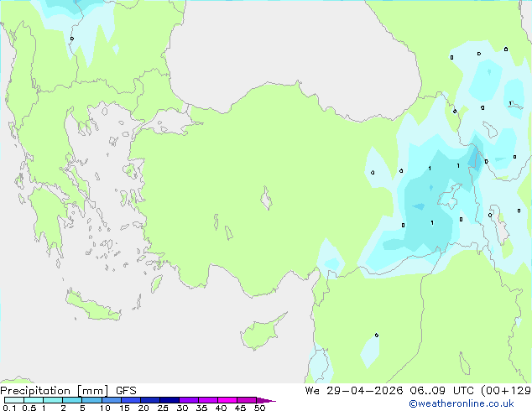The image size is (532, 411).
Task: Pick the 10–15 mm legend color swatch
Action: pyautogui.click(x=111, y=400)
